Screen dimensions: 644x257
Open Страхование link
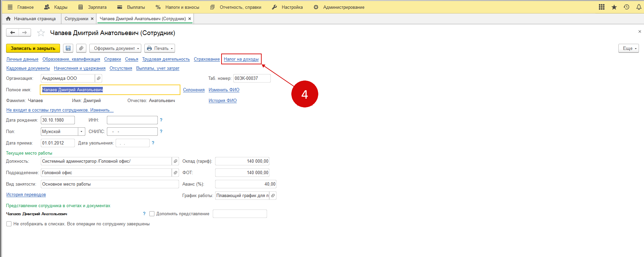point(207,59)
